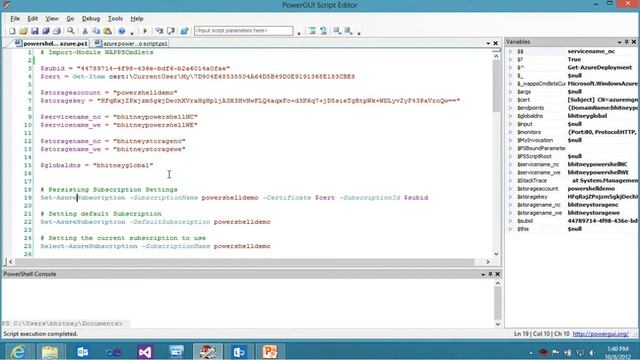This screenshot has width=640, height=360.
Task: Cut selection with the scissors icon
Action: (85, 31)
